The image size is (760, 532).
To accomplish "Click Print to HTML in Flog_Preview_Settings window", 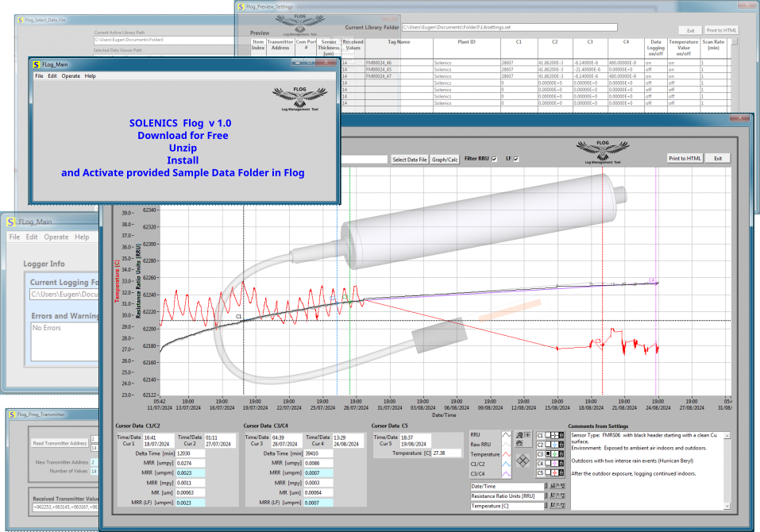I will 721,30.
